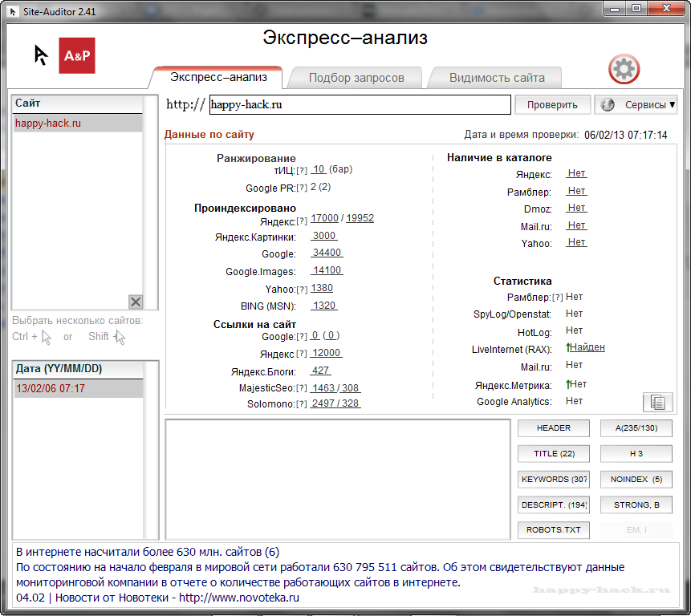Click the NOINDEX (5) button
Screen dimensions: 691x616
point(636,479)
